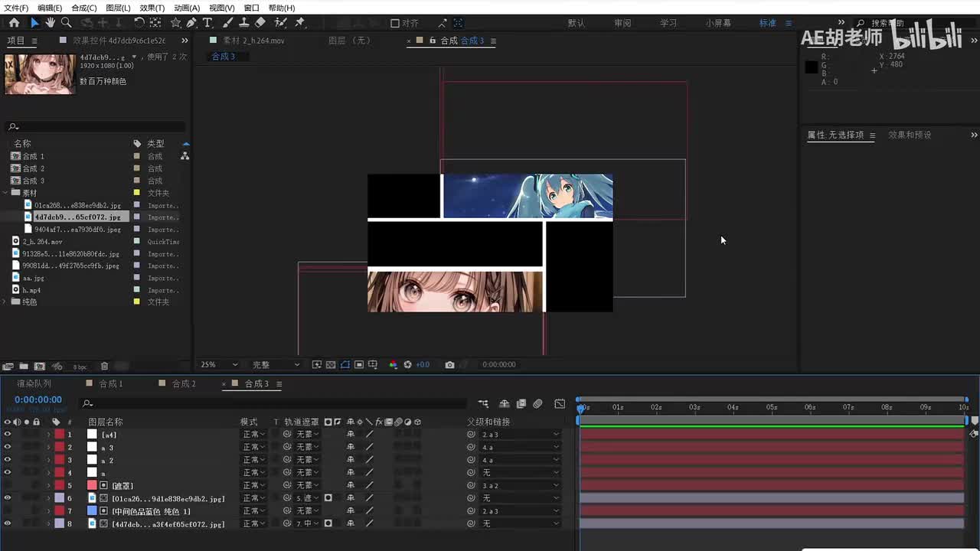Viewport: 980px width, 551px height.
Task: Switch to the 学习 workspace
Action: coord(668,23)
